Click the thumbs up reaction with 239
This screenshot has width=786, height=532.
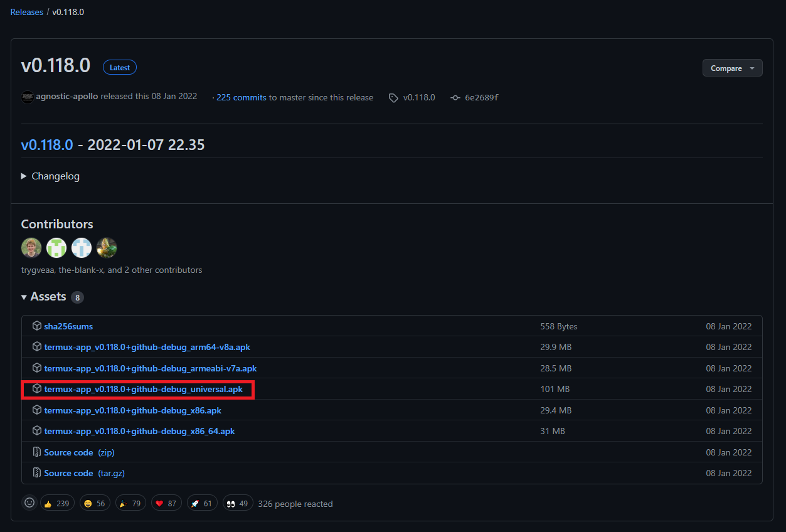(57, 503)
